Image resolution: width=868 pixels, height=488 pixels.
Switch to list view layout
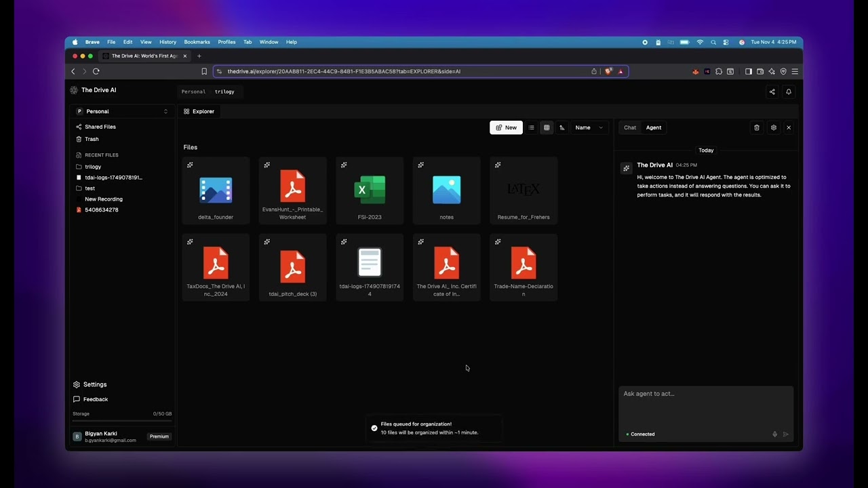point(532,127)
